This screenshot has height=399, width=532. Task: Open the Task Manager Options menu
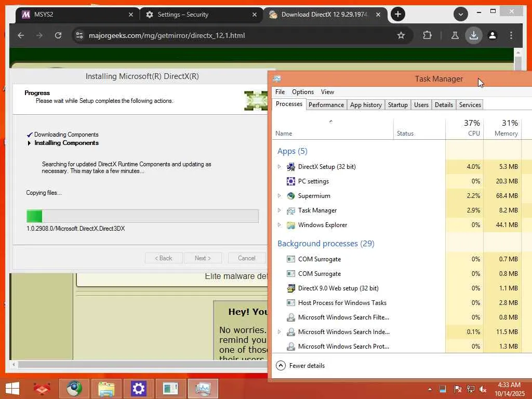(303, 92)
